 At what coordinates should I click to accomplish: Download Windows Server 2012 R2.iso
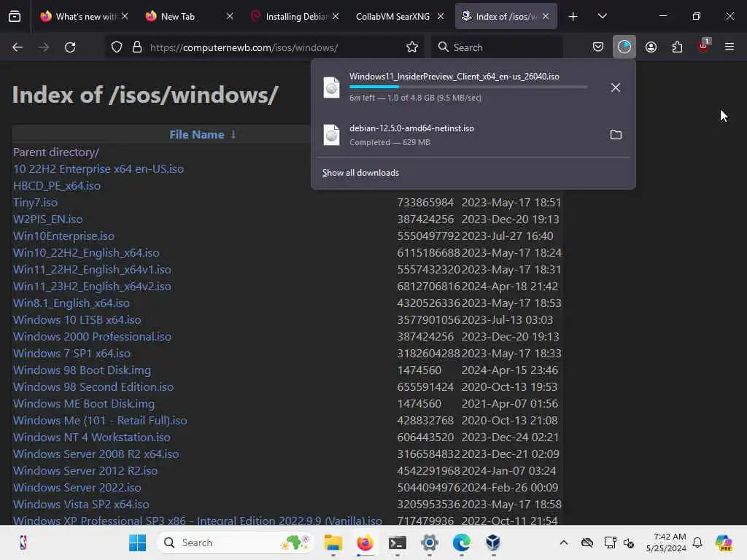[x=85, y=470]
